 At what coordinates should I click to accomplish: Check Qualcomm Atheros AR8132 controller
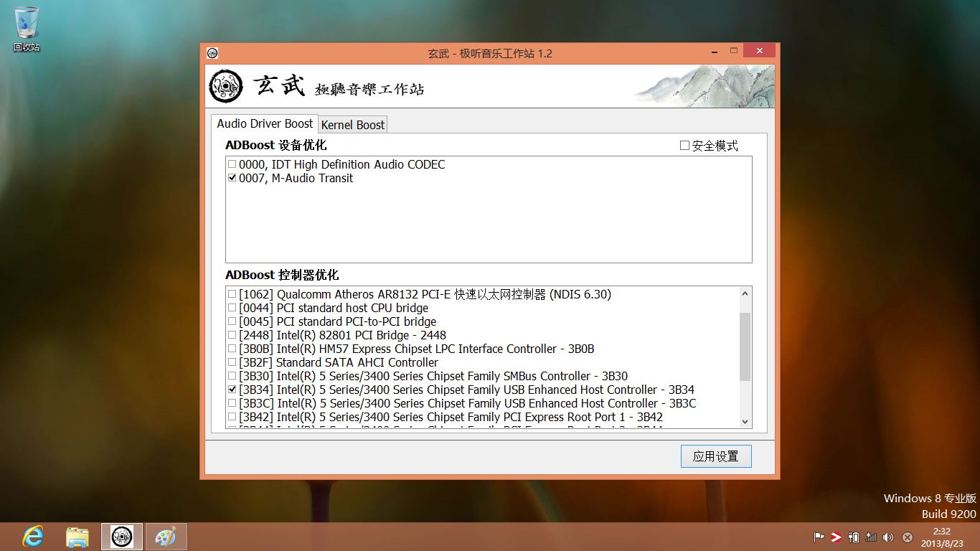click(x=232, y=294)
